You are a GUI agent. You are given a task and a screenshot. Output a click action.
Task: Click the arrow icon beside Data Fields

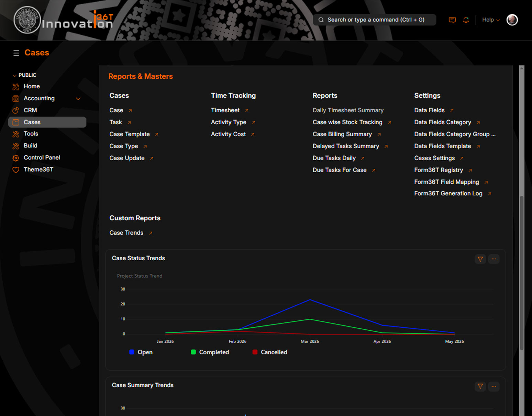[x=452, y=111]
